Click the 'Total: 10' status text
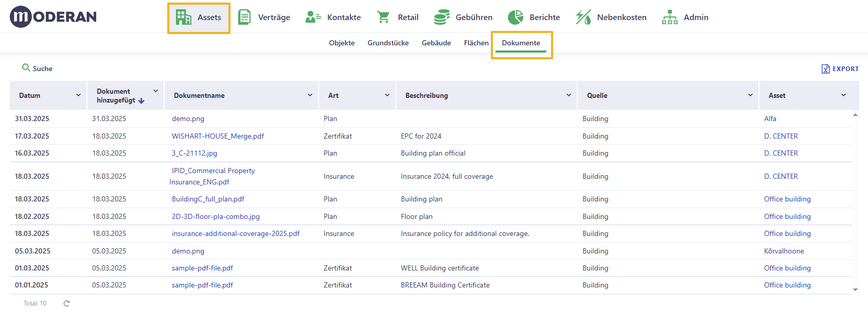Screen dimensions: 868x322 click(x=35, y=303)
